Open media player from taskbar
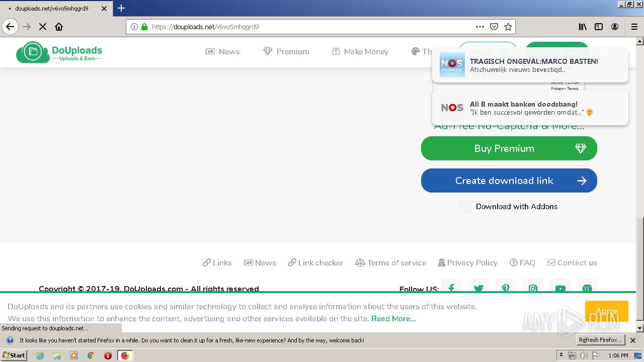The height and width of the screenshot is (362, 644). [x=74, y=355]
